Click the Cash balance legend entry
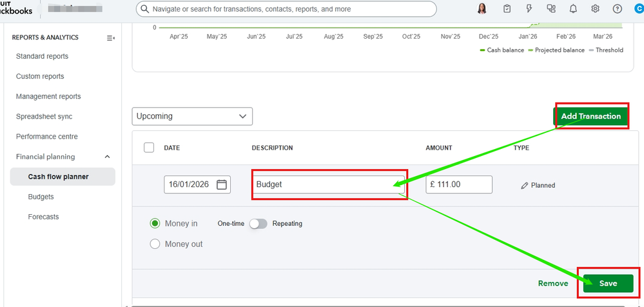Viewport: 644px width, 307px height. pos(502,50)
